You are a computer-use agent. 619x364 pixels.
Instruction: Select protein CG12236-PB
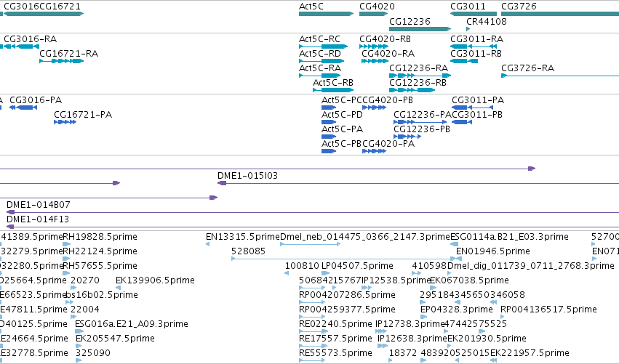[407, 137]
